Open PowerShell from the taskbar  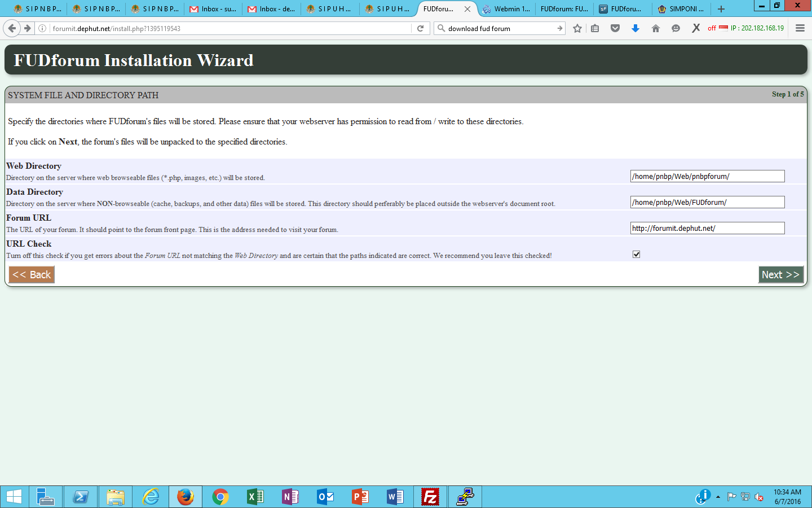point(81,497)
